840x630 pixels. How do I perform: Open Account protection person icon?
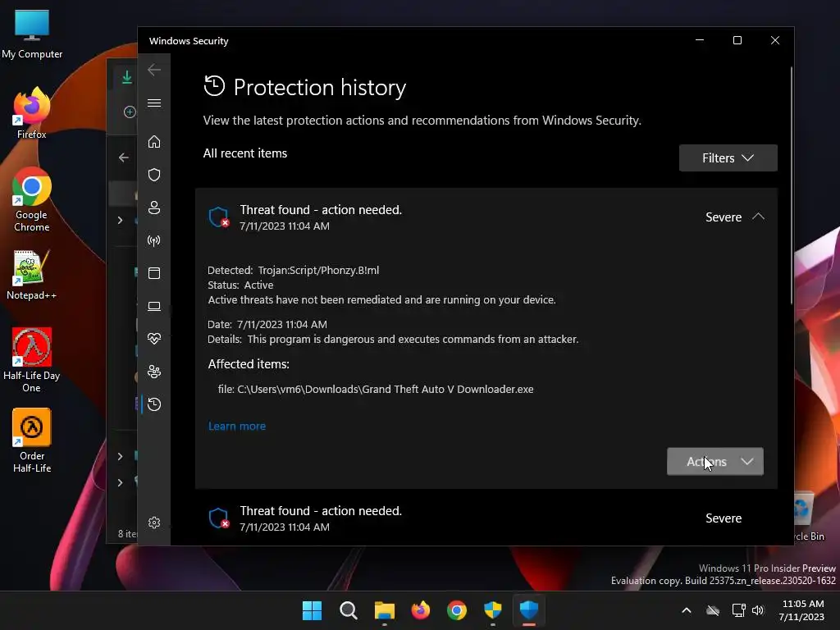(x=154, y=208)
